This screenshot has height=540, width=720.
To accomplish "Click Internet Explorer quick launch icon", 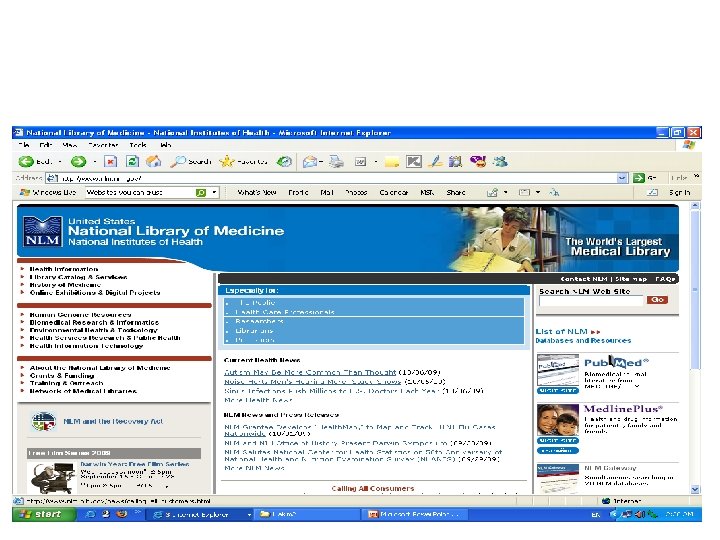I will click(91, 514).
